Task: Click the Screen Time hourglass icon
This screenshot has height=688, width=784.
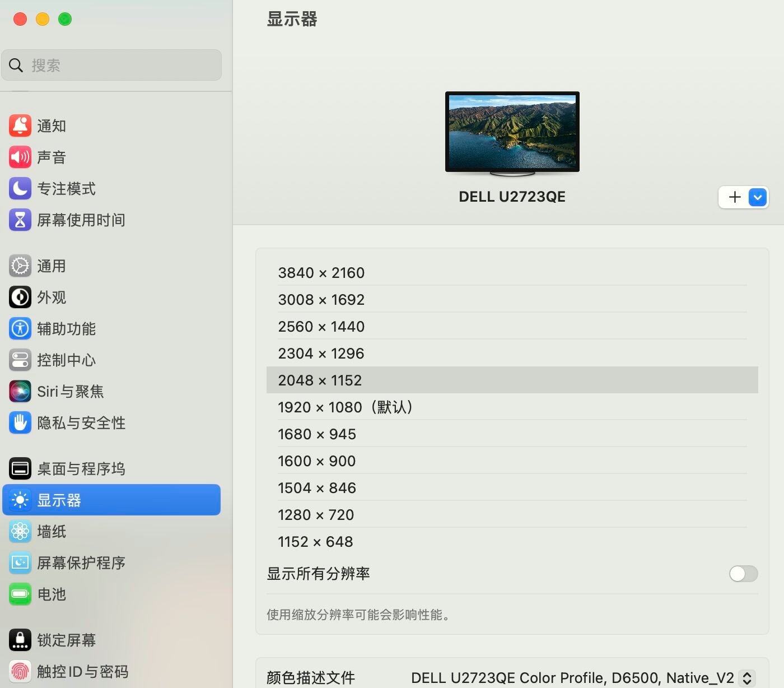Action: point(20,220)
